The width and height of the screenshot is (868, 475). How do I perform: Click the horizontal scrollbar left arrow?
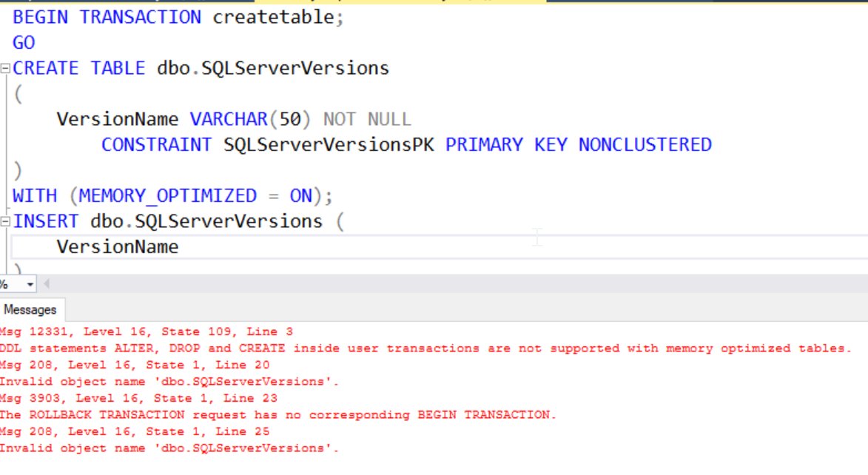point(47,284)
